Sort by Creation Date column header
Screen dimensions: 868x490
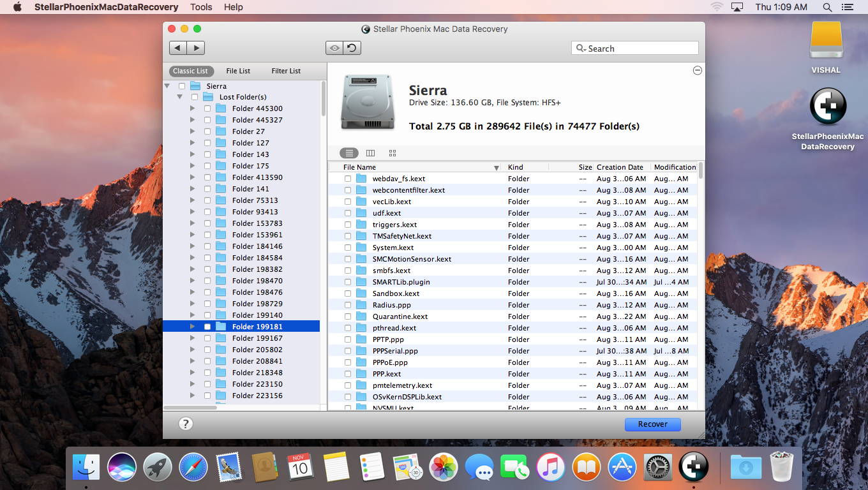pyautogui.click(x=622, y=167)
